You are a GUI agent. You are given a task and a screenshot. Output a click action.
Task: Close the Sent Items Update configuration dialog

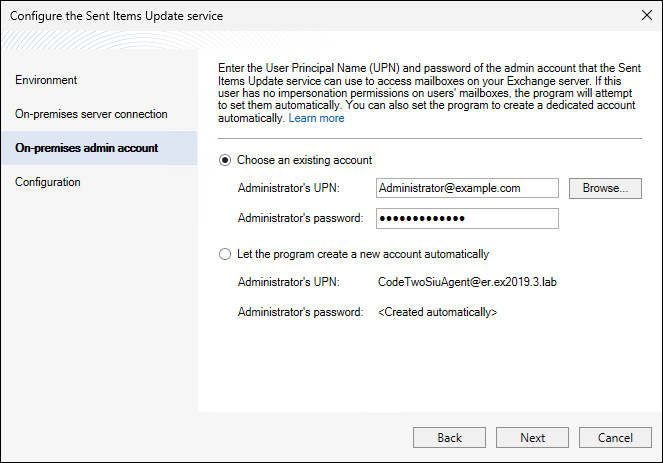point(642,17)
